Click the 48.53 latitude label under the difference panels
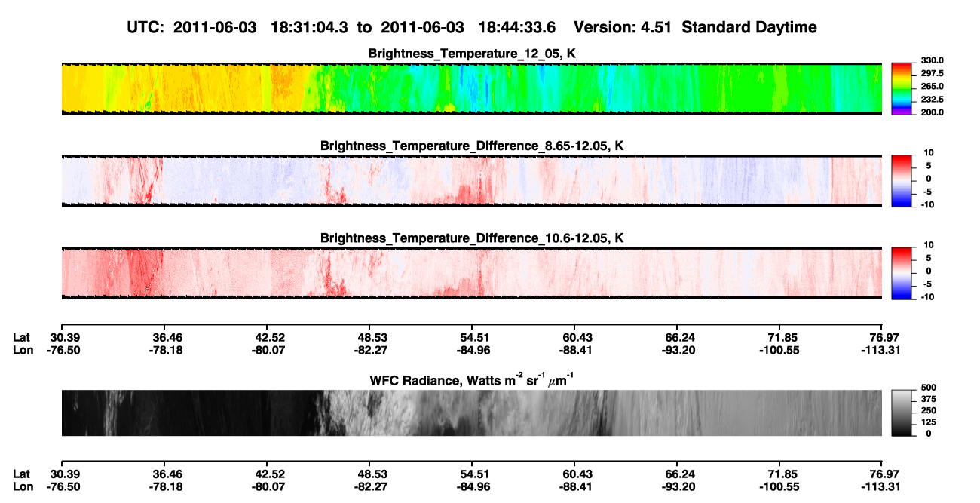 click(x=372, y=337)
